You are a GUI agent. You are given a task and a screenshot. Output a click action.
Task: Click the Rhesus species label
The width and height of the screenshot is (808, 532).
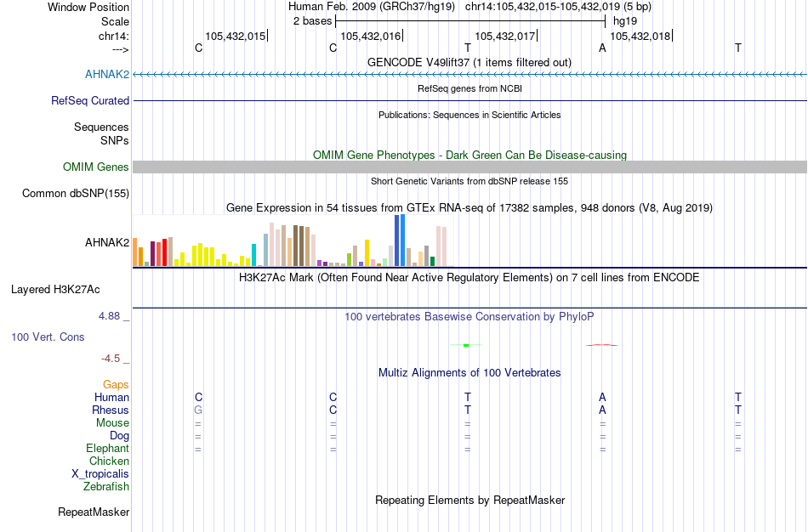click(111, 410)
